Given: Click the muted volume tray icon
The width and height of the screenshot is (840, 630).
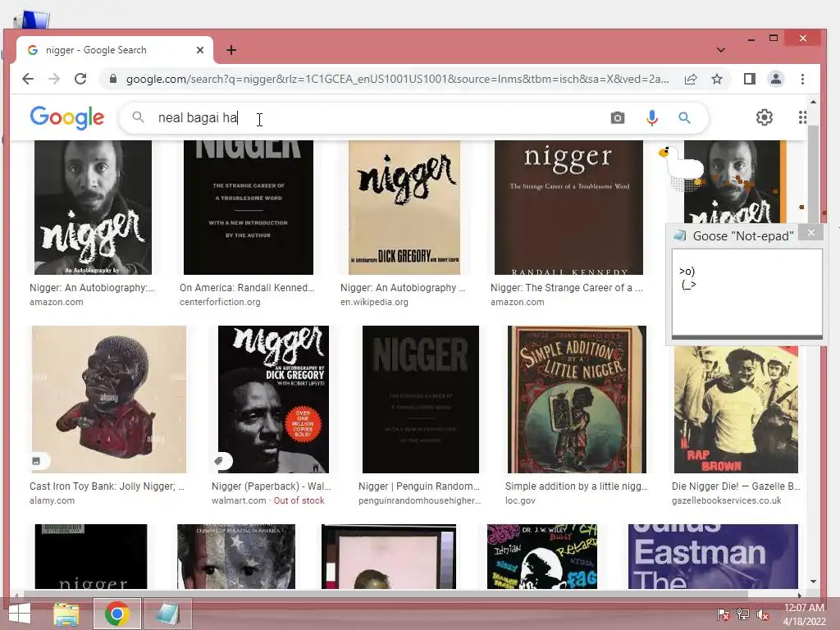Looking at the screenshot, I should coord(763,614).
